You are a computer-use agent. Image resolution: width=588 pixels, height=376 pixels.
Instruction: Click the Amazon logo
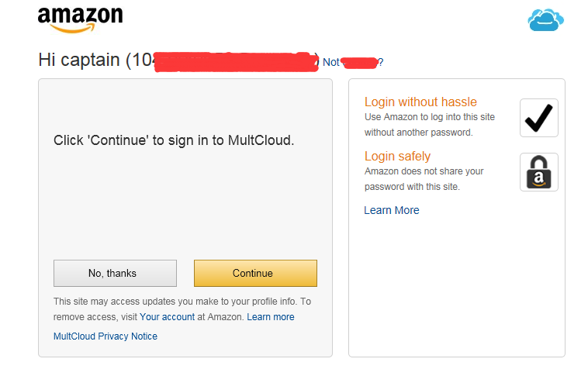[x=80, y=19]
